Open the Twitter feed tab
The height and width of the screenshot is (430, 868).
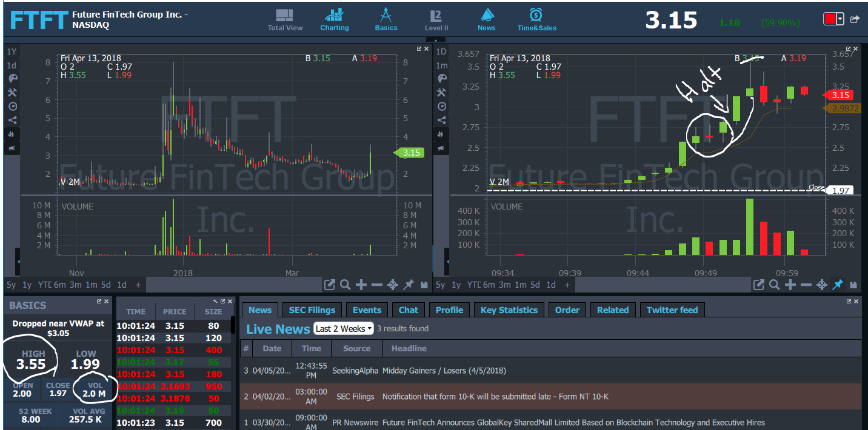pyautogui.click(x=672, y=310)
